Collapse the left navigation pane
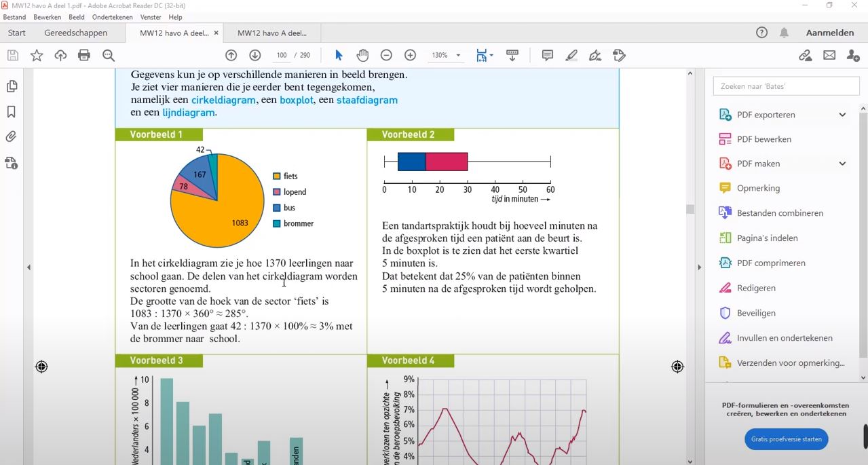The width and height of the screenshot is (868, 465). 29,267
